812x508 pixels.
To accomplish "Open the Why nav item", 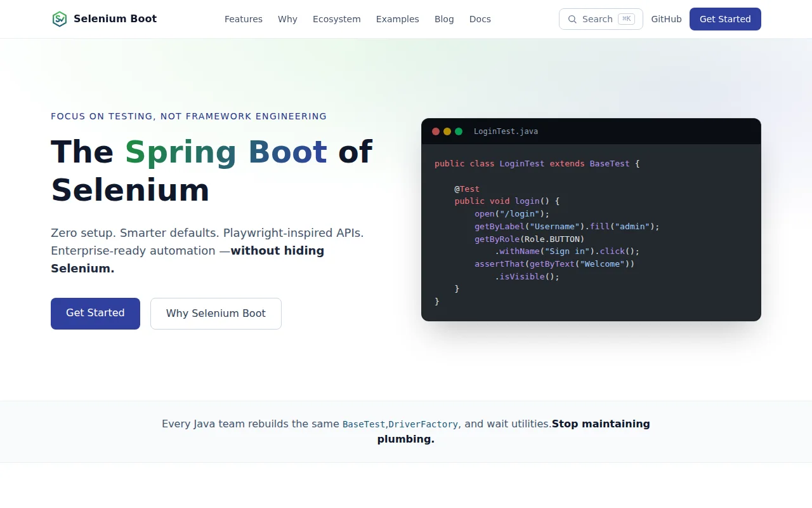I will coord(287,19).
